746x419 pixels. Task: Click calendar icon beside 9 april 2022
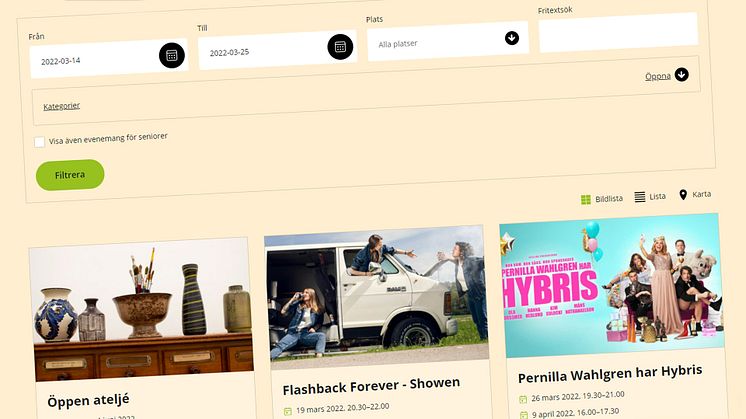pos(523,413)
